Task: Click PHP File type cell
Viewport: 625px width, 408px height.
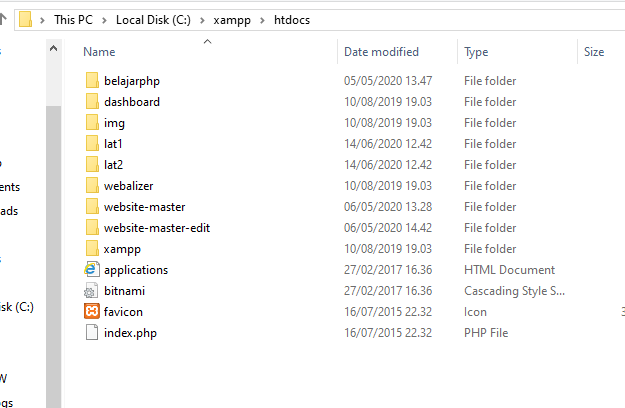Action: pyautogui.click(x=486, y=333)
